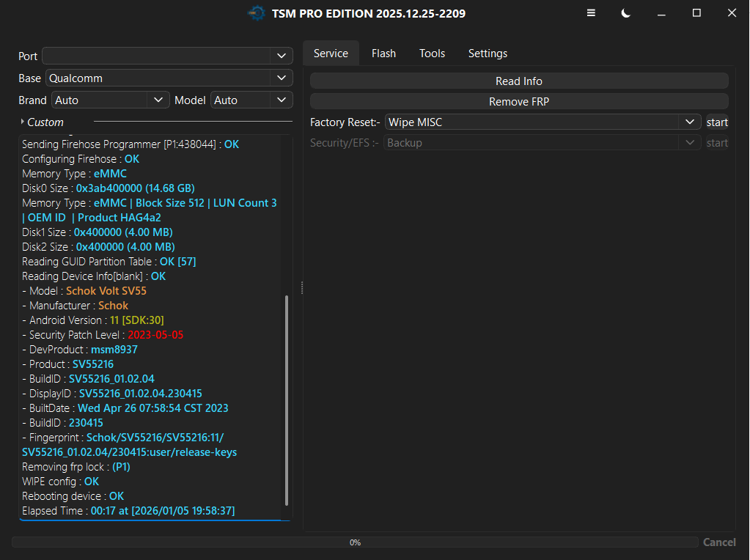Switch to the Flash tab
The height and width of the screenshot is (560, 750).
click(383, 54)
